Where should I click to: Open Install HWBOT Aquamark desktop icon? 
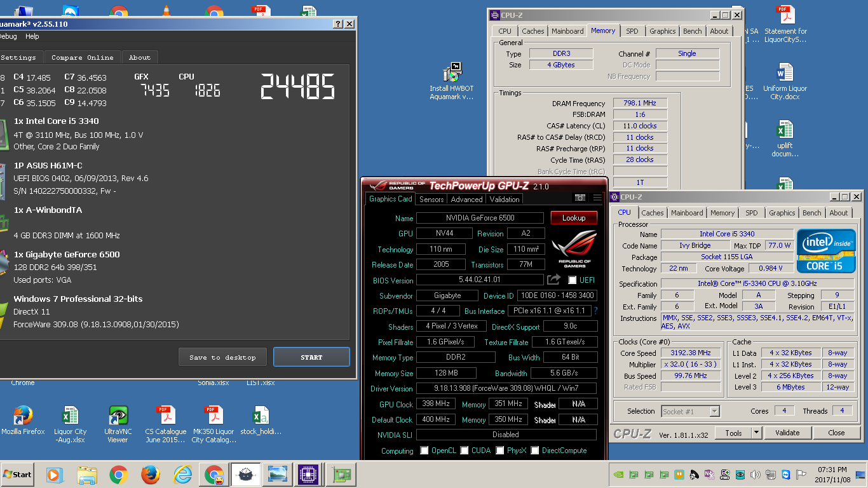click(452, 81)
